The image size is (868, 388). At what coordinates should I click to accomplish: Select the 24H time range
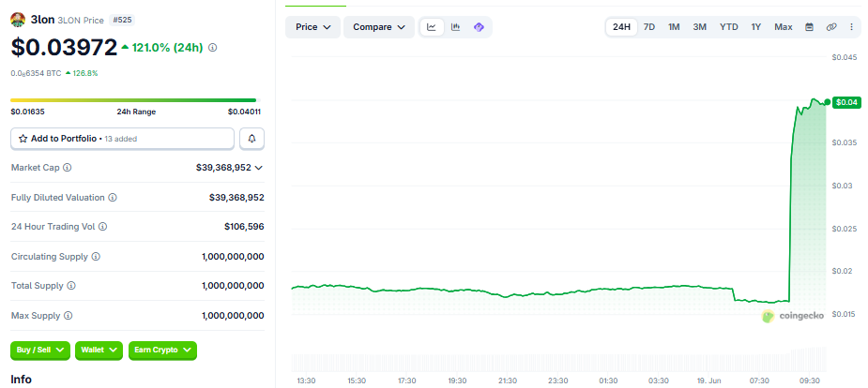(621, 27)
